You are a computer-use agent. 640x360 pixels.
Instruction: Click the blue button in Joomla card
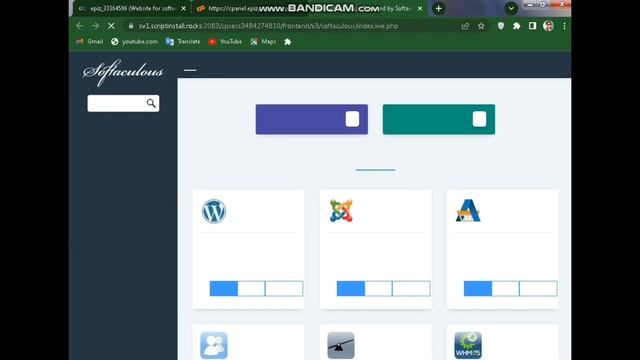(x=351, y=289)
